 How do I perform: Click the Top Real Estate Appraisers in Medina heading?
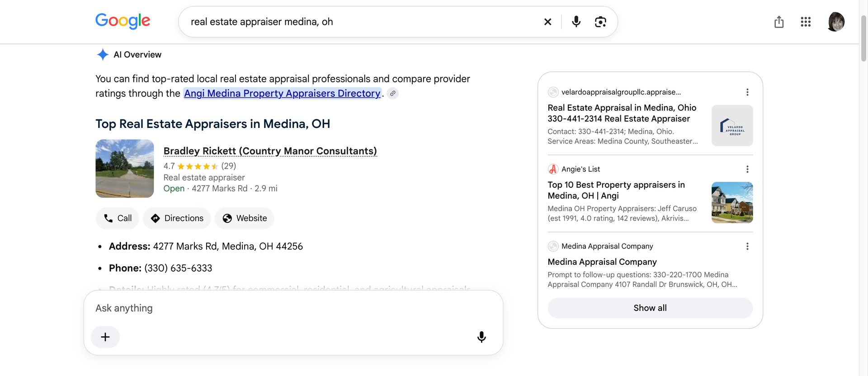[x=212, y=124]
